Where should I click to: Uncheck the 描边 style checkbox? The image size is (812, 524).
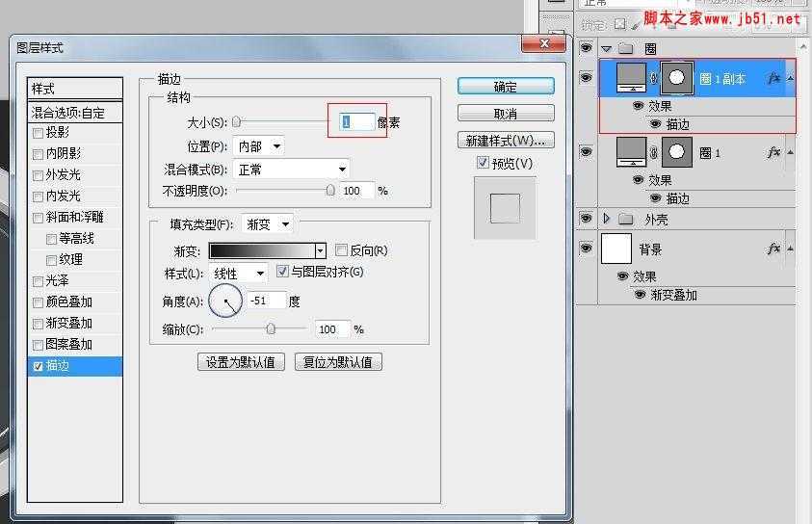[x=38, y=366]
